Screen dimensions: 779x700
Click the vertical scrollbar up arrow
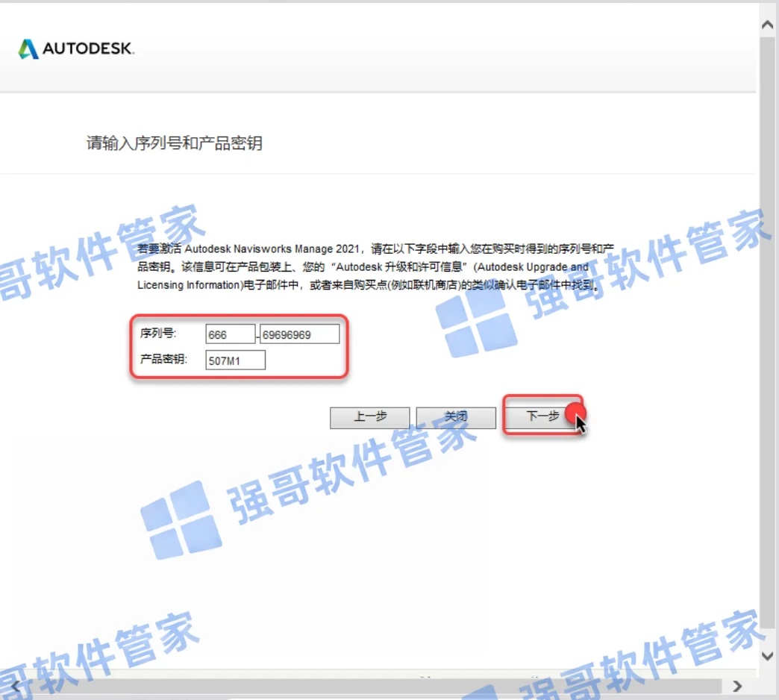point(768,25)
